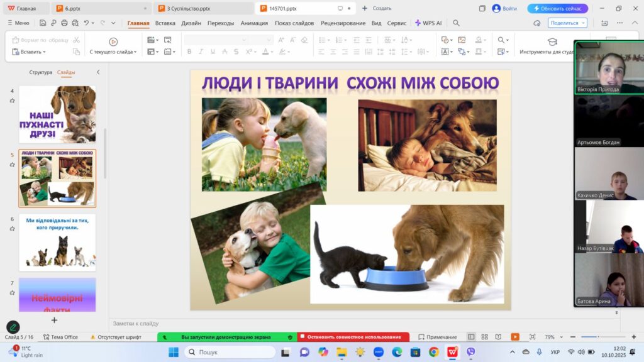Click the Обновить сейчас button
This screenshot has height=362, width=644.
[x=558, y=8]
